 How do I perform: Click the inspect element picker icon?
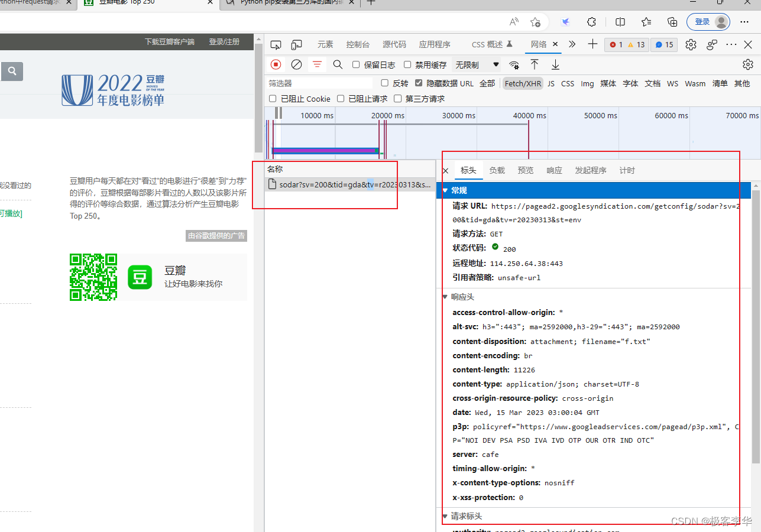point(276,44)
